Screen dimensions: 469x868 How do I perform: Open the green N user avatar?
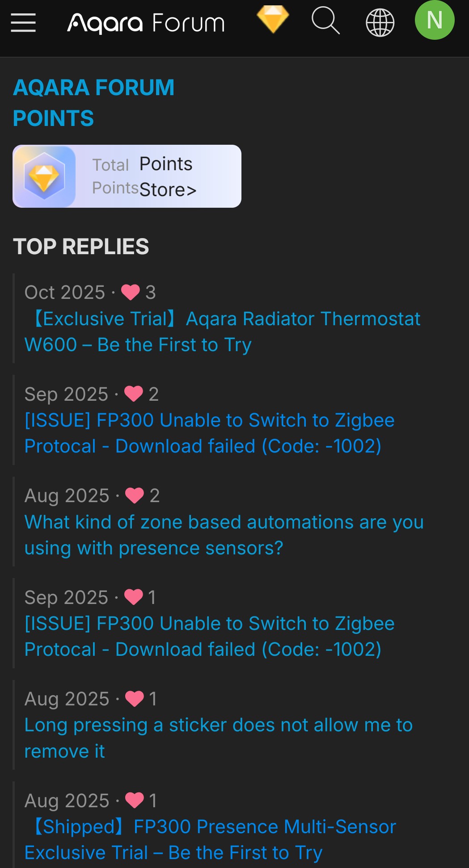pos(435,20)
